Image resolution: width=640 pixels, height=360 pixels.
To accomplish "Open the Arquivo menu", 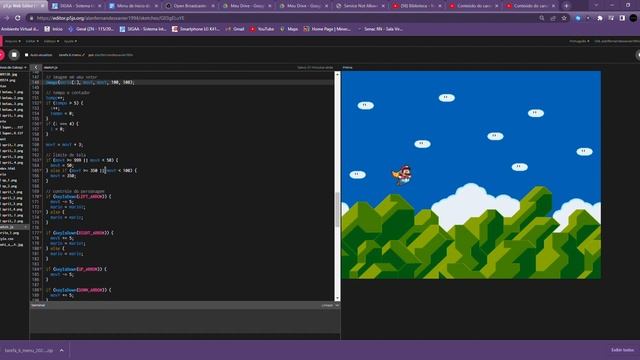I will click(x=12, y=41).
